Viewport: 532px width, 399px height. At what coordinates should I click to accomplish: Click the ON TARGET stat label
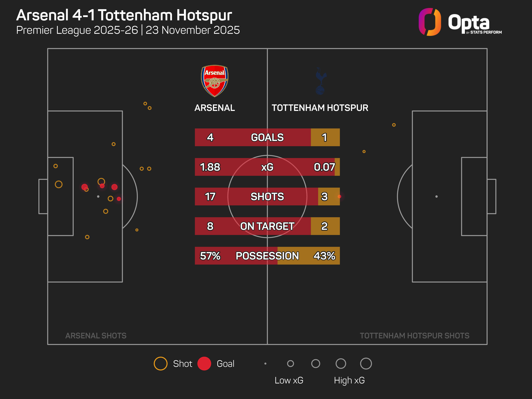pos(267,226)
